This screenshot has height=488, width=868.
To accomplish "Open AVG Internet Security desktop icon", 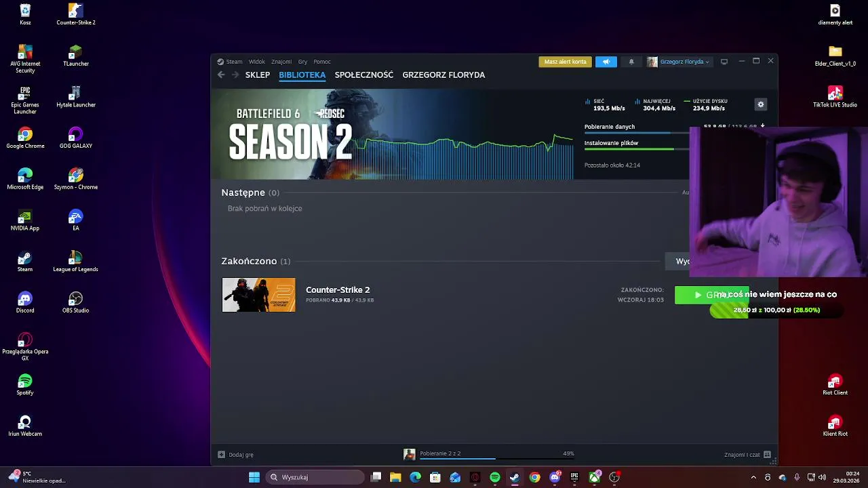I will [25, 58].
